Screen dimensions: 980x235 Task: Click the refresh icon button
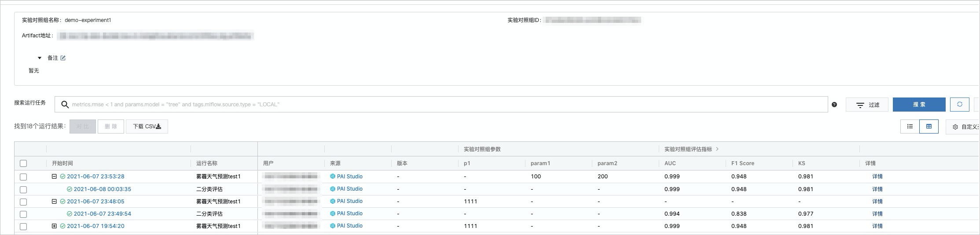[x=960, y=105]
